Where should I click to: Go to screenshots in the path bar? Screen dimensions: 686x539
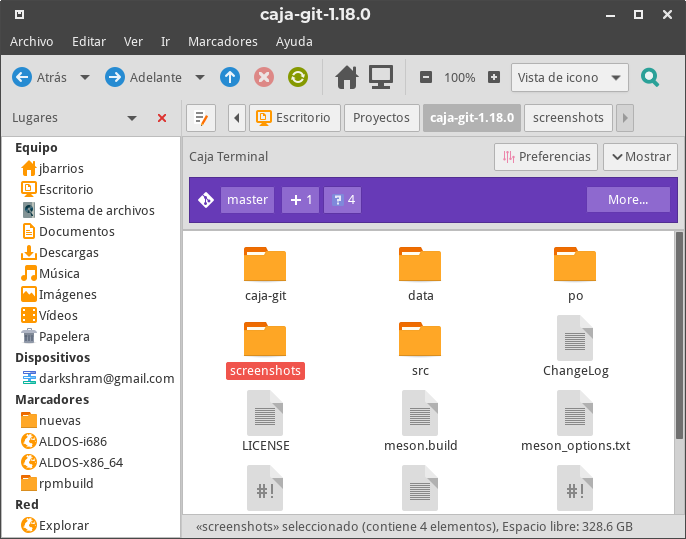568,118
